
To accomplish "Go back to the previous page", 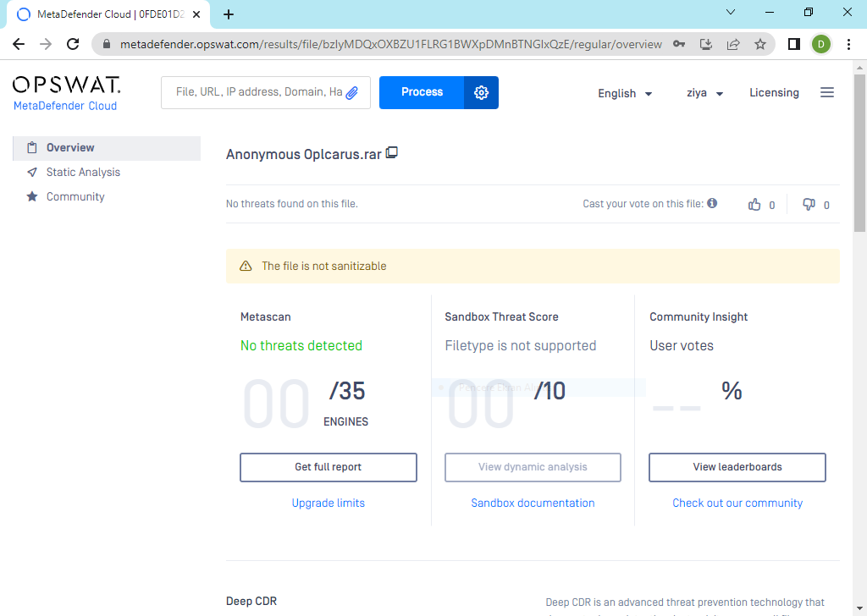I will point(19,44).
